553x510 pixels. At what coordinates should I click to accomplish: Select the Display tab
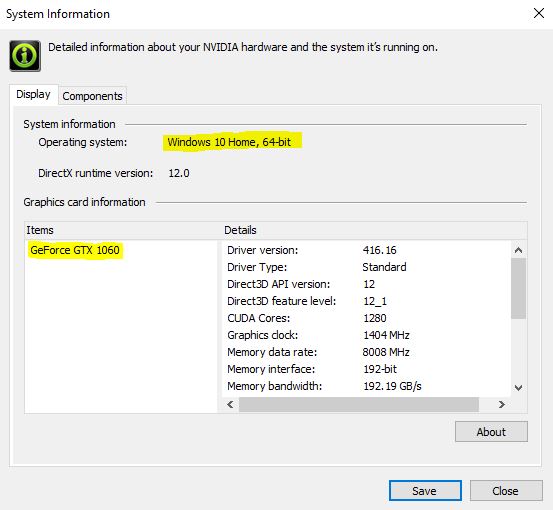(x=34, y=94)
